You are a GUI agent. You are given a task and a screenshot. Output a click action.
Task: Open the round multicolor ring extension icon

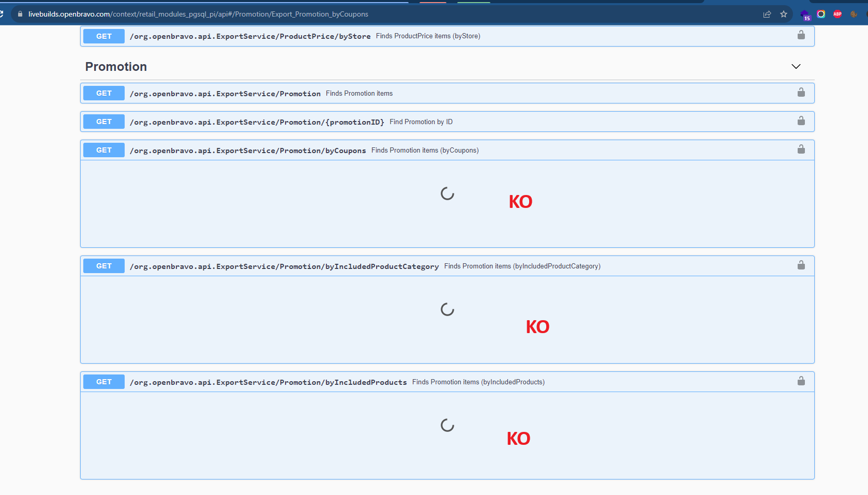pos(821,14)
